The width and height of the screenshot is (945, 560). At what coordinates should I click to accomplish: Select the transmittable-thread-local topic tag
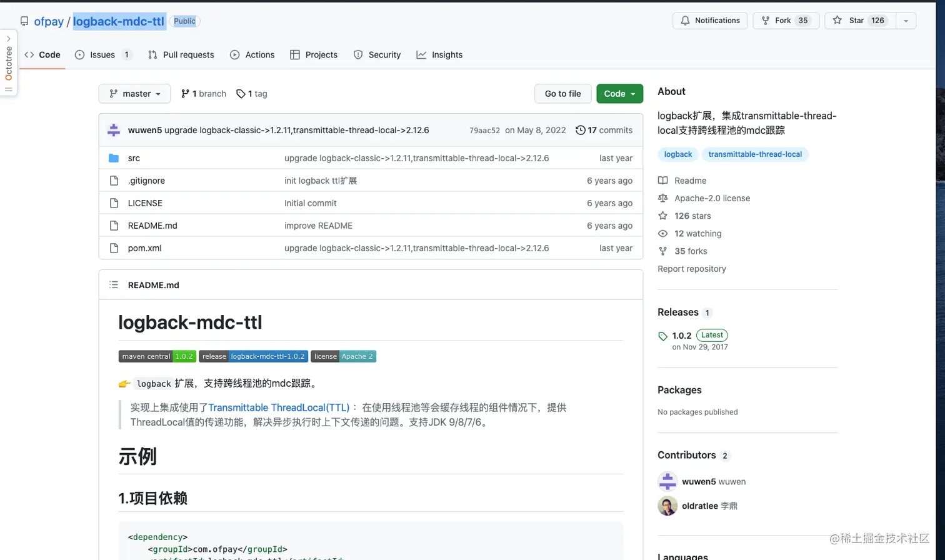pos(755,154)
